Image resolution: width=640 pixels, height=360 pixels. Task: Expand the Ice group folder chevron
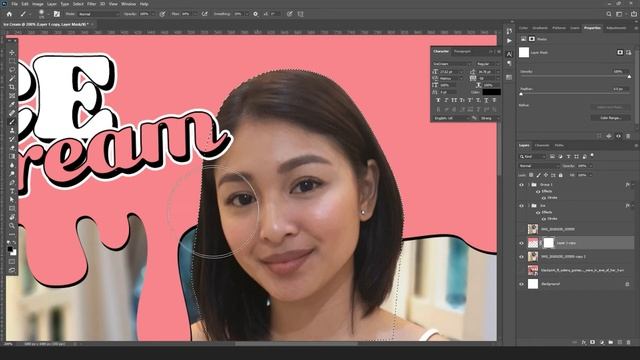(x=529, y=206)
